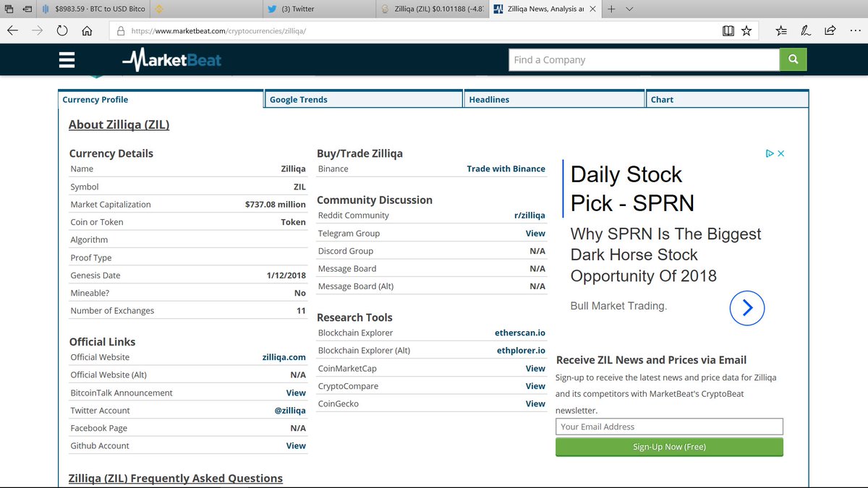This screenshot has width=868, height=488.
Task: Open the MarketBeat hamburger menu
Action: pyautogui.click(x=67, y=60)
